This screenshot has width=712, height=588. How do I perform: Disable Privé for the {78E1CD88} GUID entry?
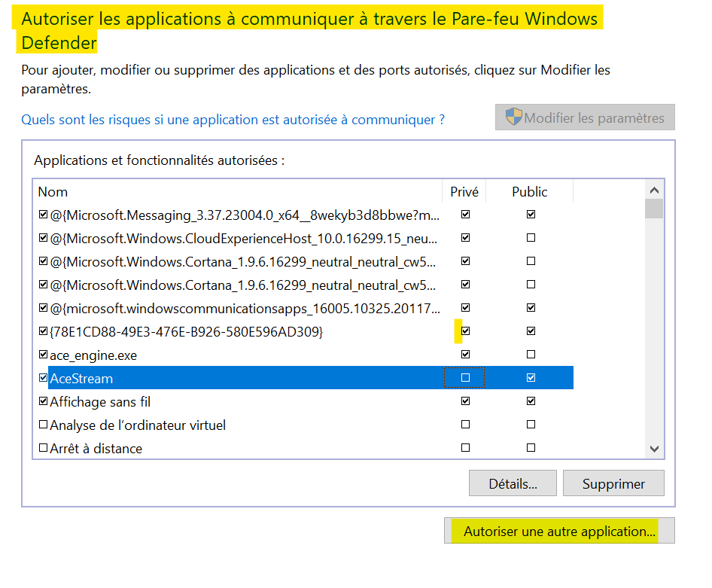465,331
